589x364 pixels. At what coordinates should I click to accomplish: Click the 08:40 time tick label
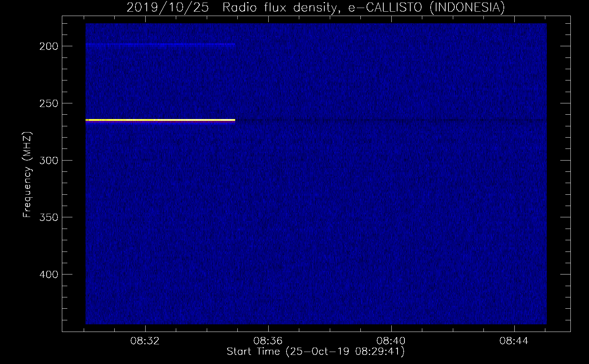click(x=391, y=341)
